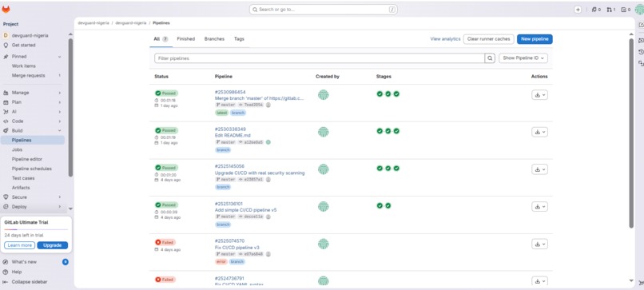Click the Passed status badge of pipeline #2530338349
The width and height of the screenshot is (644, 290).
[166, 130]
